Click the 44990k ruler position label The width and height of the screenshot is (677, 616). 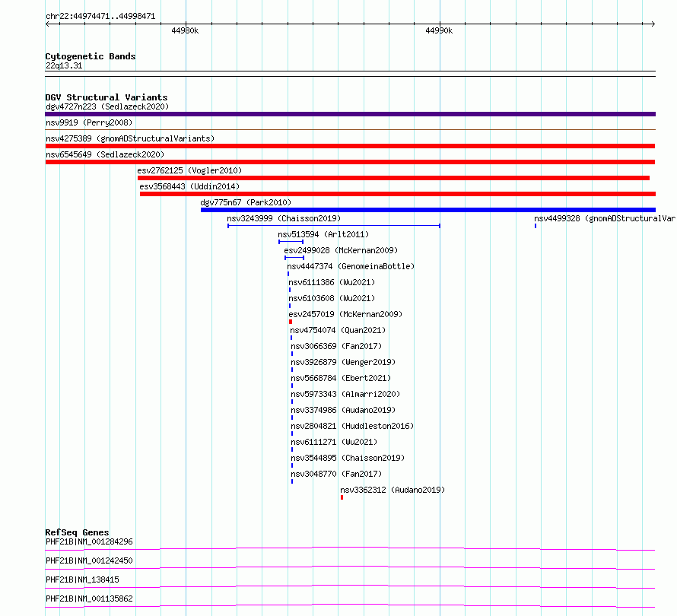pos(439,30)
